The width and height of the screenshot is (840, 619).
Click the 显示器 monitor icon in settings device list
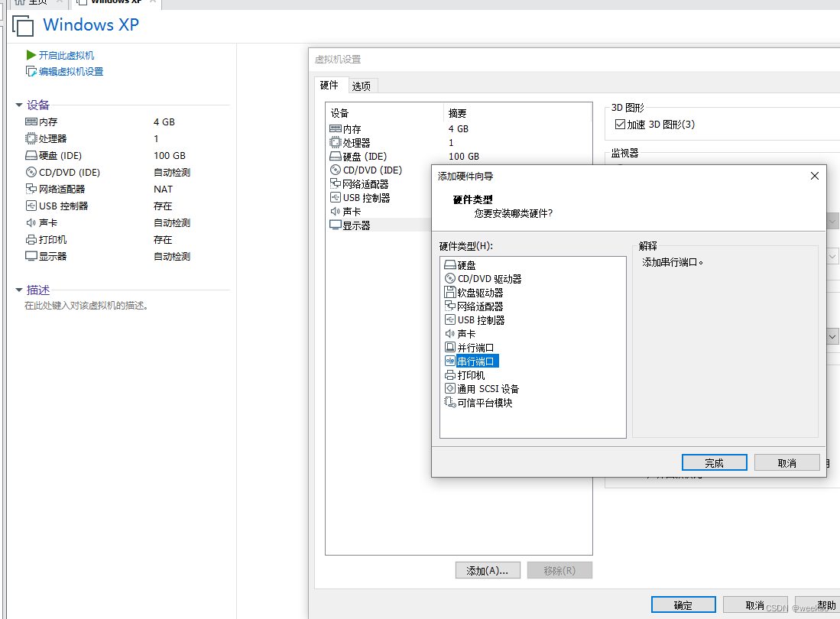(x=336, y=225)
